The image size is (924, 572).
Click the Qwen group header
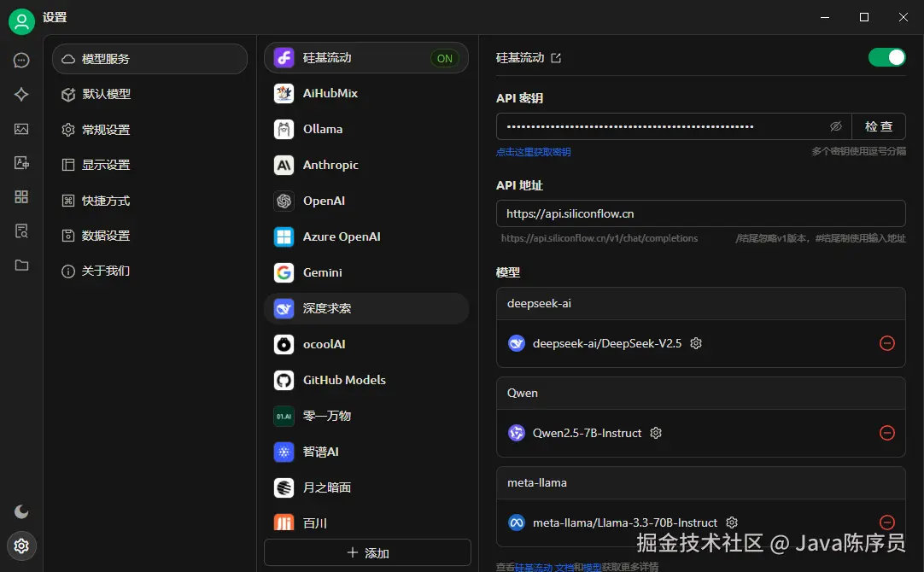coord(700,394)
